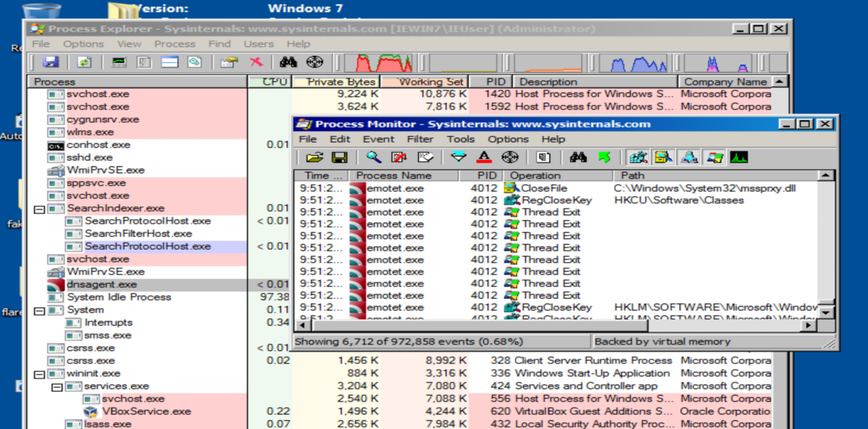Toggle Show File System Activity in Process Monitor
Screen dimensions: 868x429
pos(663,157)
